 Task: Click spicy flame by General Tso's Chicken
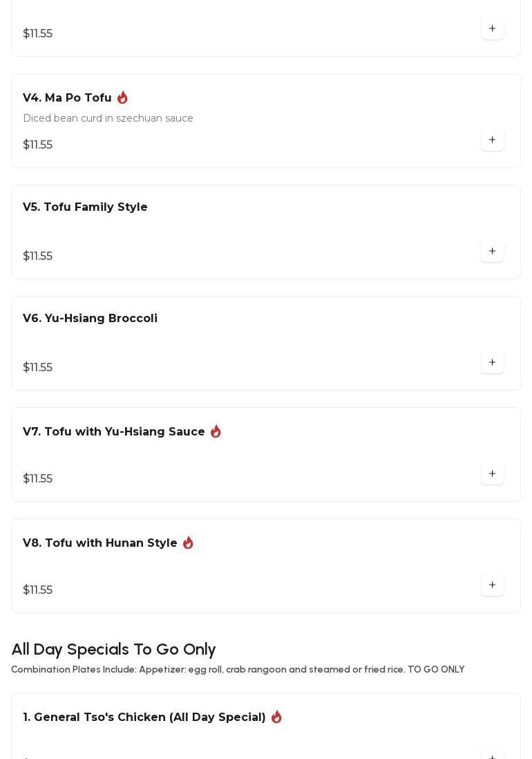[x=276, y=718]
